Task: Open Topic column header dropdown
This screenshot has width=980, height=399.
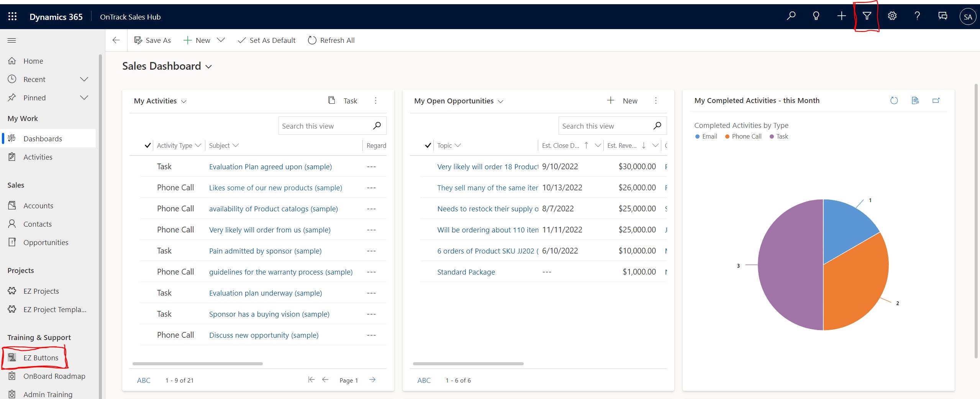Action: (457, 146)
